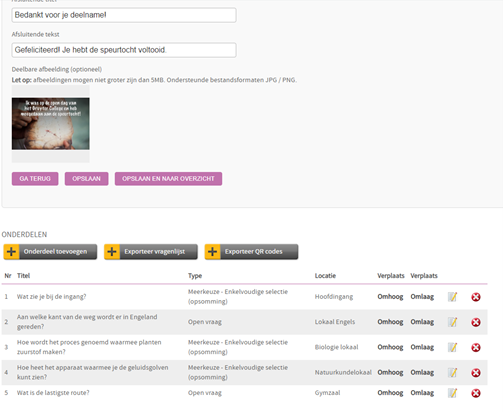Select the Bedankt voor je deelname field
Image resolution: width=503 pixels, height=412 pixels.
pos(124,15)
